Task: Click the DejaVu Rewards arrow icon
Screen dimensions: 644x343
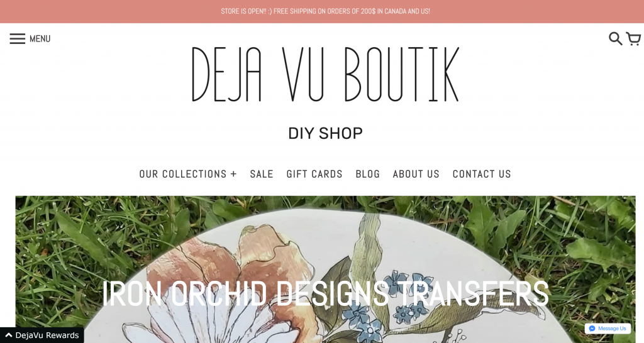Action: click(8, 335)
